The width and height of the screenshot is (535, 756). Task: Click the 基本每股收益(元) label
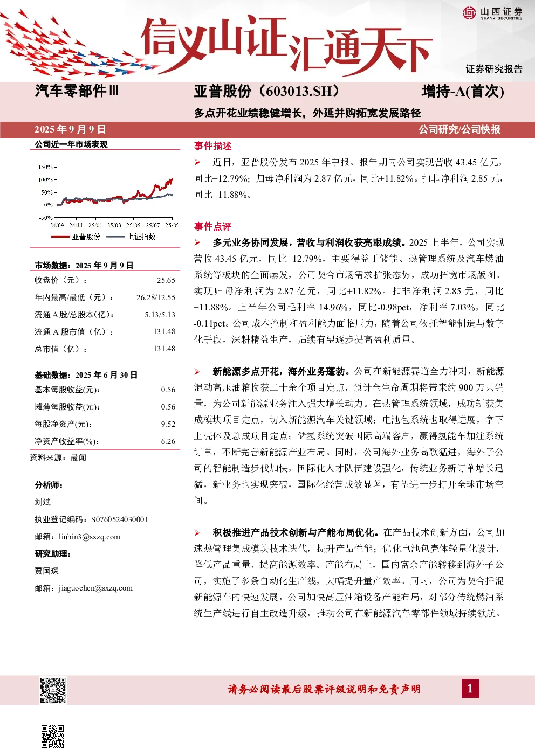click(67, 390)
